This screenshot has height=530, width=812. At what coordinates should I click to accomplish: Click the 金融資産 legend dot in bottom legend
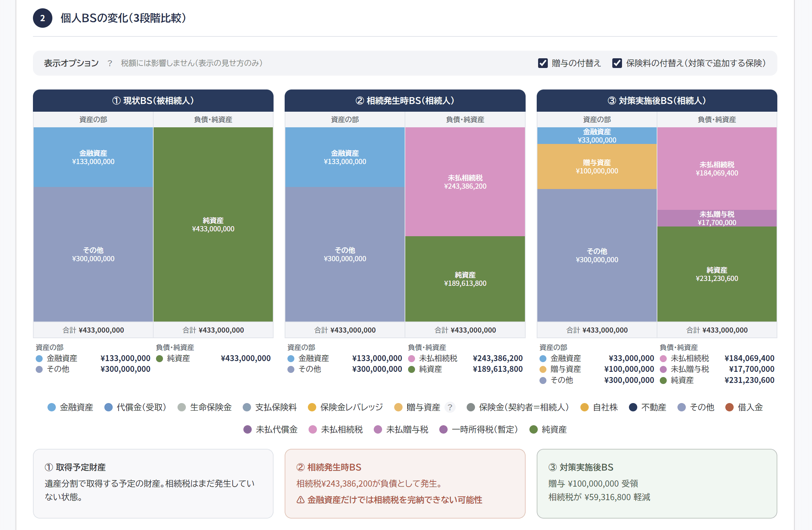[x=52, y=407]
